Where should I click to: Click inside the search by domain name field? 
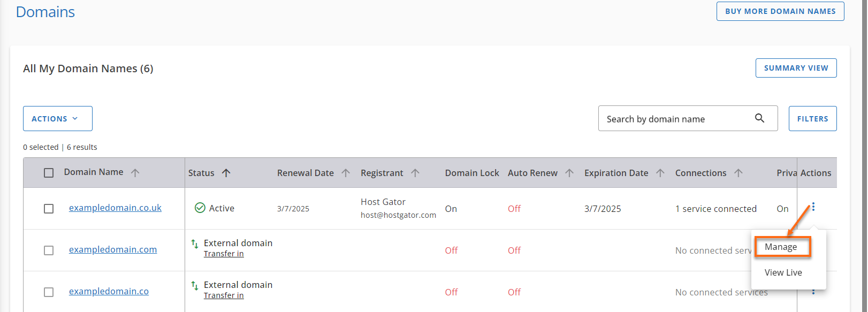[674, 118]
